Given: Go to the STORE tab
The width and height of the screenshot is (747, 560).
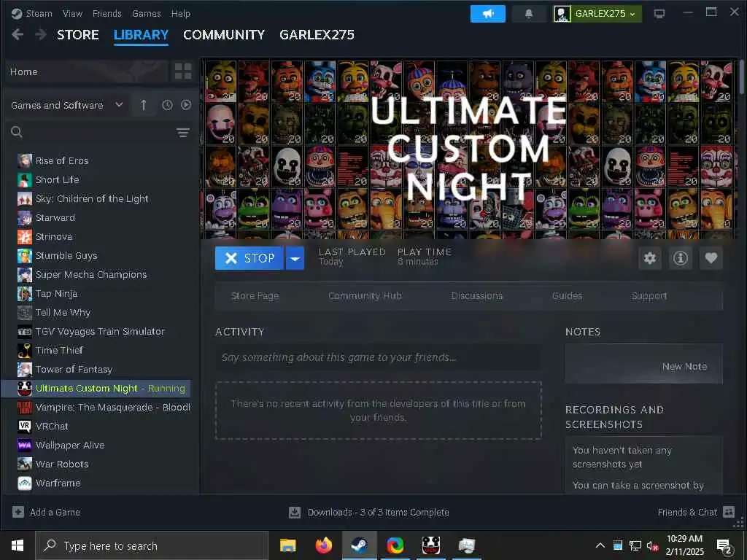Looking at the screenshot, I should [77, 35].
